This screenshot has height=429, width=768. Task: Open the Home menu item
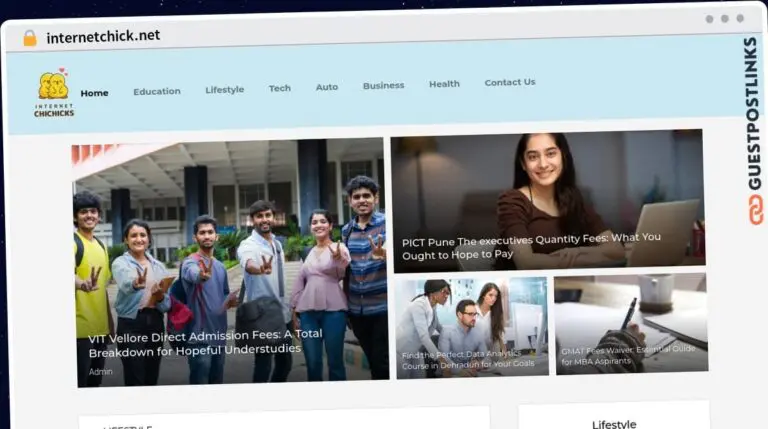click(x=95, y=93)
